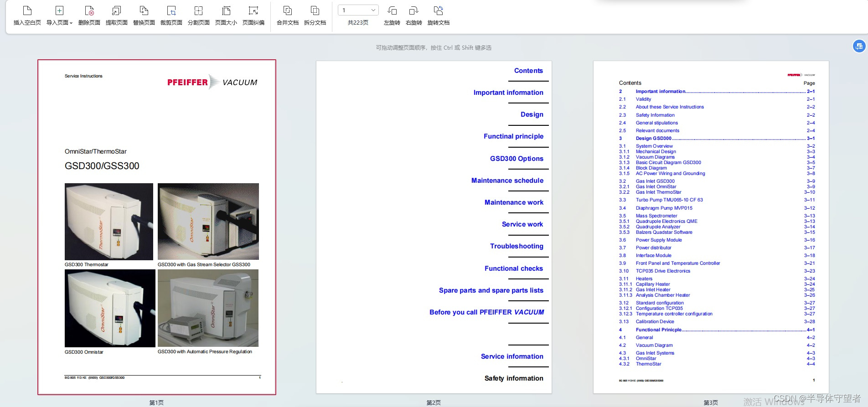Click 'Functional Prinicple' chapter entry on page 3
The width and height of the screenshot is (868, 407).
[x=659, y=330]
